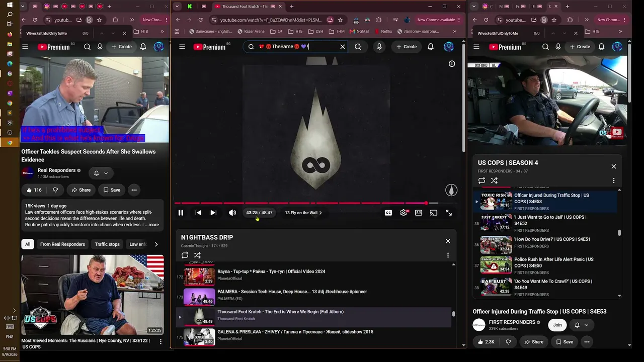Toggle closed captions on center player
This screenshot has width=644, height=362.
(x=388, y=213)
